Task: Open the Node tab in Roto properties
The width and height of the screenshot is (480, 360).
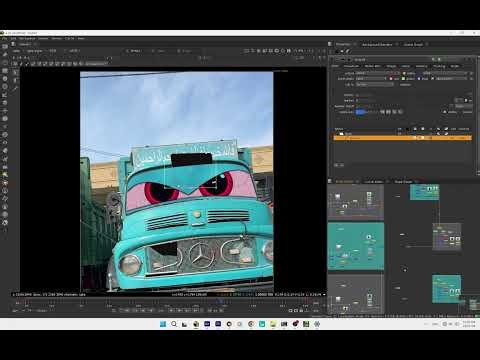Action: (x=455, y=66)
